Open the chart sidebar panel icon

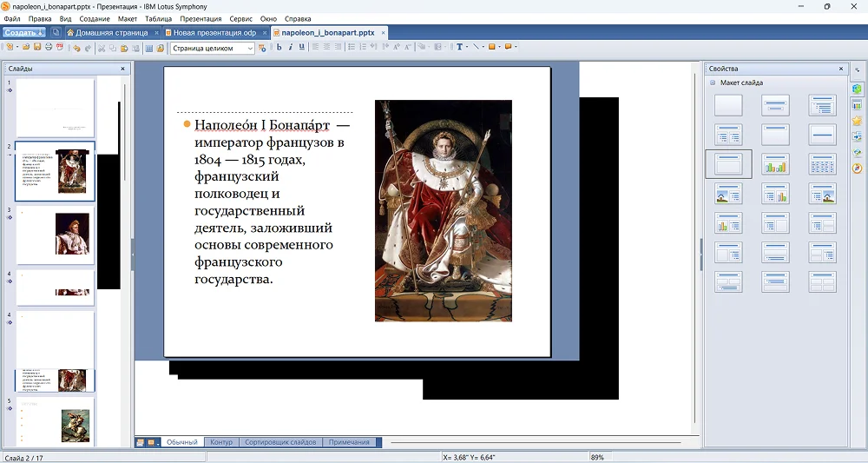857,104
